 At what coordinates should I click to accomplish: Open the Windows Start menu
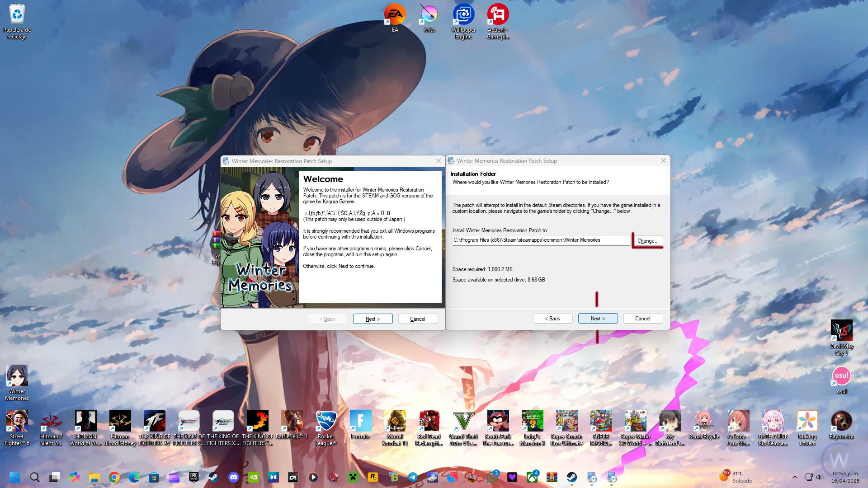15,477
